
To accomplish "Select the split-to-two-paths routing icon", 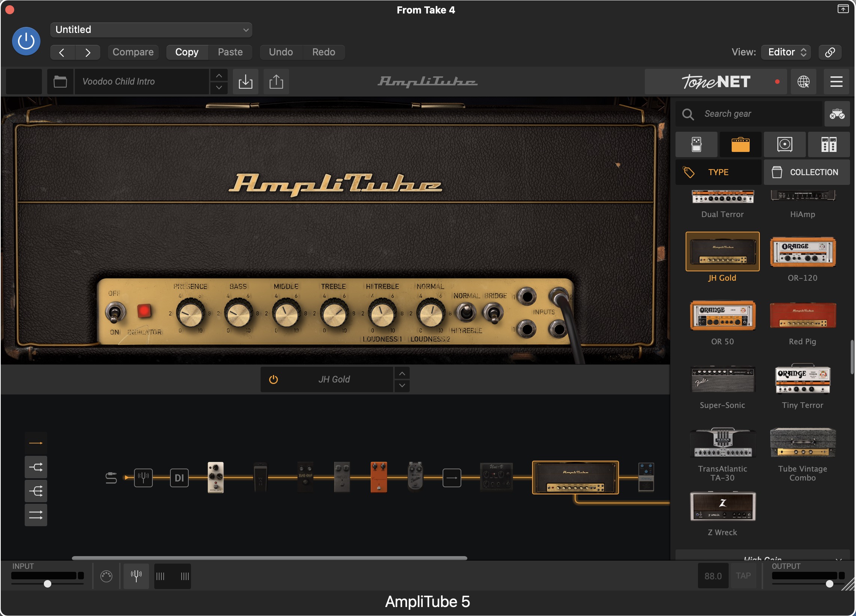I will click(36, 467).
